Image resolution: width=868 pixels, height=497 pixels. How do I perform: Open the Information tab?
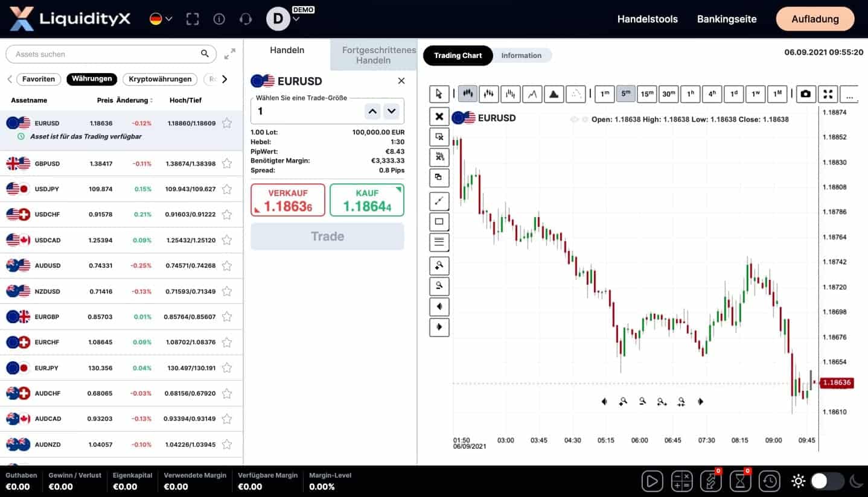pyautogui.click(x=522, y=55)
